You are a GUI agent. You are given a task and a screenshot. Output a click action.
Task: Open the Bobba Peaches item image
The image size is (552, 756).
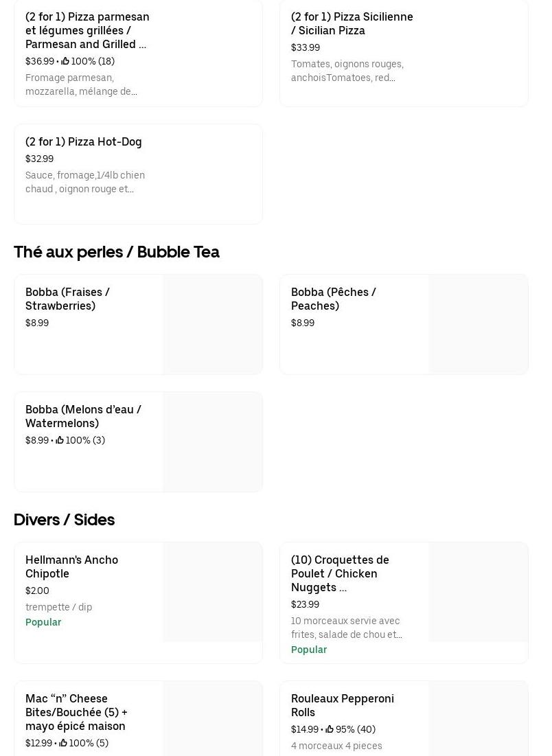pos(479,325)
